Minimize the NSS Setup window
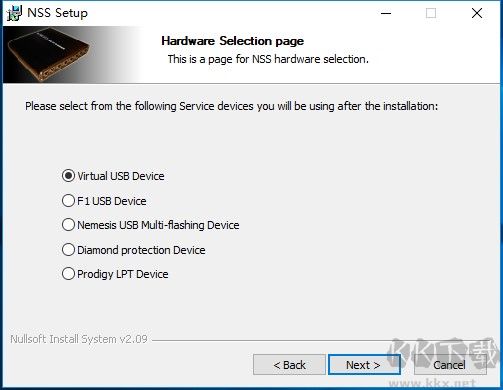503x390 pixels. click(386, 13)
